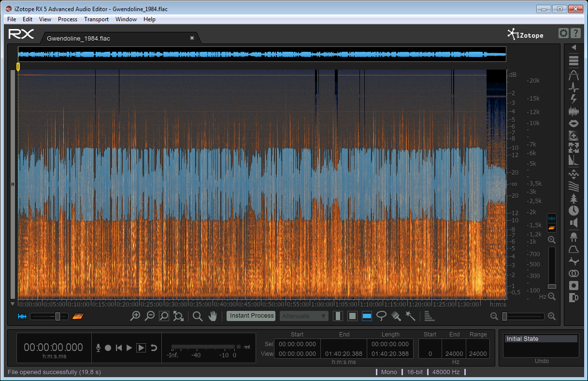Zoom to selection in toolbar
Viewport: 588px width, 381px height.
[164, 316]
